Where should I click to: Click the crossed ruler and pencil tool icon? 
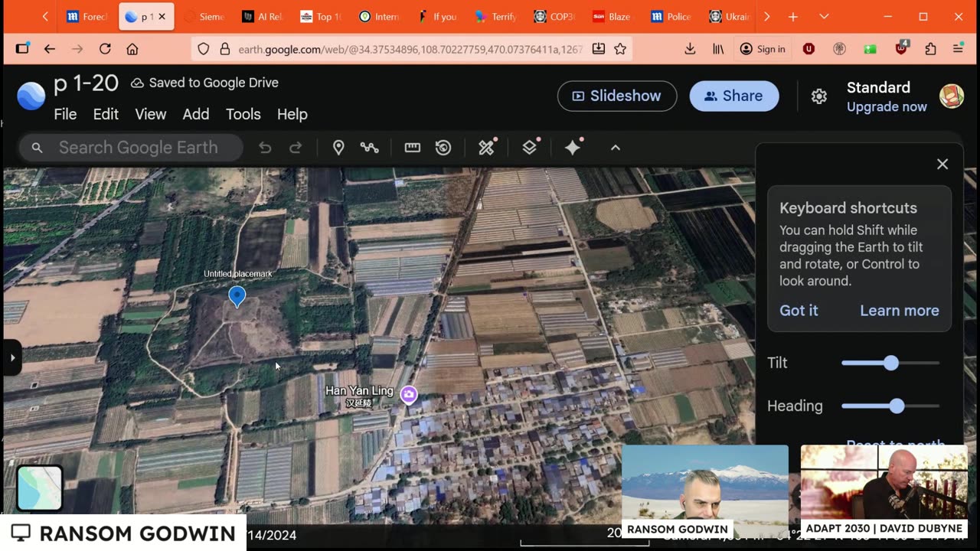(x=487, y=147)
